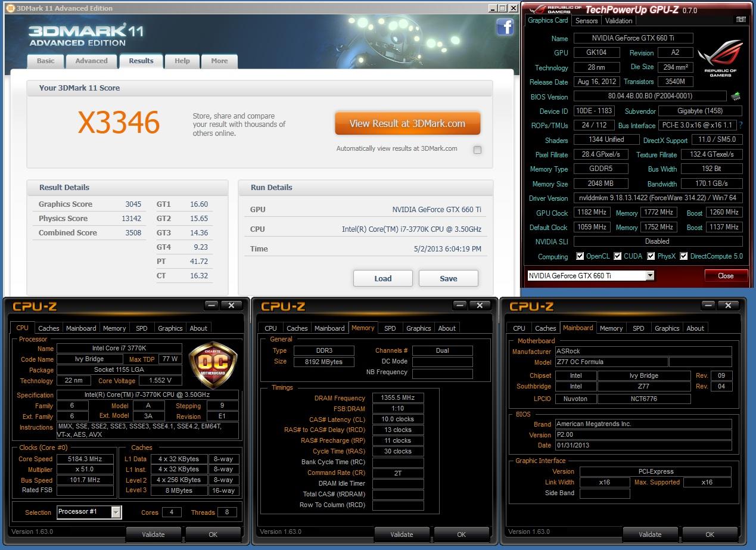
Task: Click Validate in the left CPU-Z window
Action: tap(153, 535)
